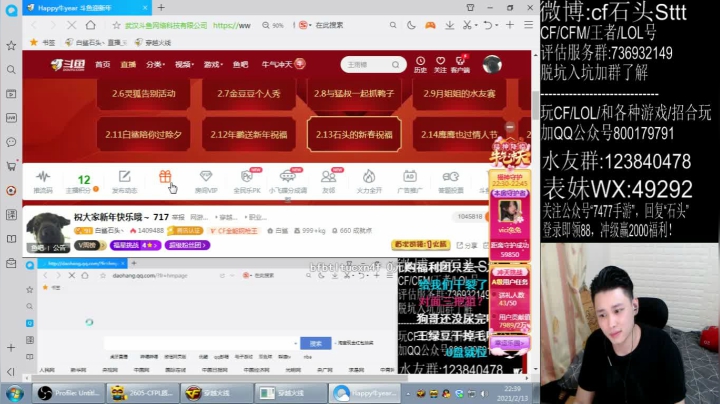Open 2.12年鹏送新年祝福 card
The height and width of the screenshot is (404, 720).
pyautogui.click(x=249, y=135)
